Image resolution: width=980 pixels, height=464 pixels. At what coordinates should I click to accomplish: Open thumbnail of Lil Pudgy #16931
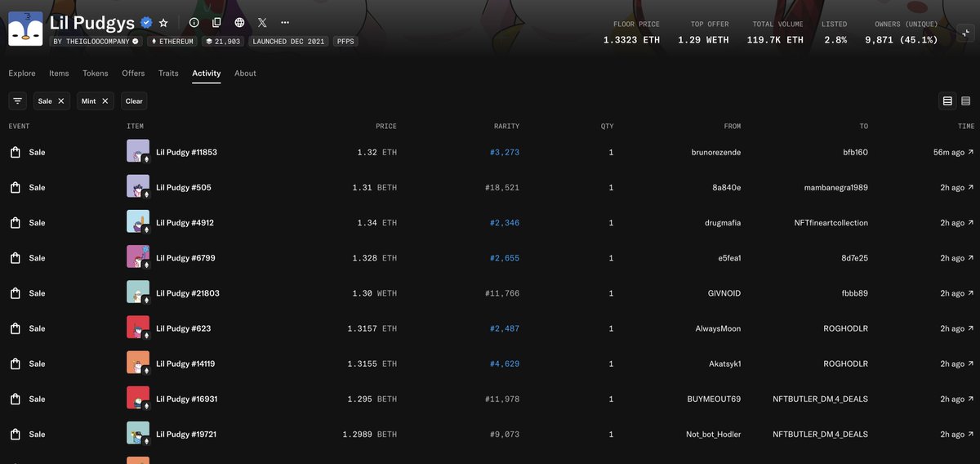coord(138,398)
